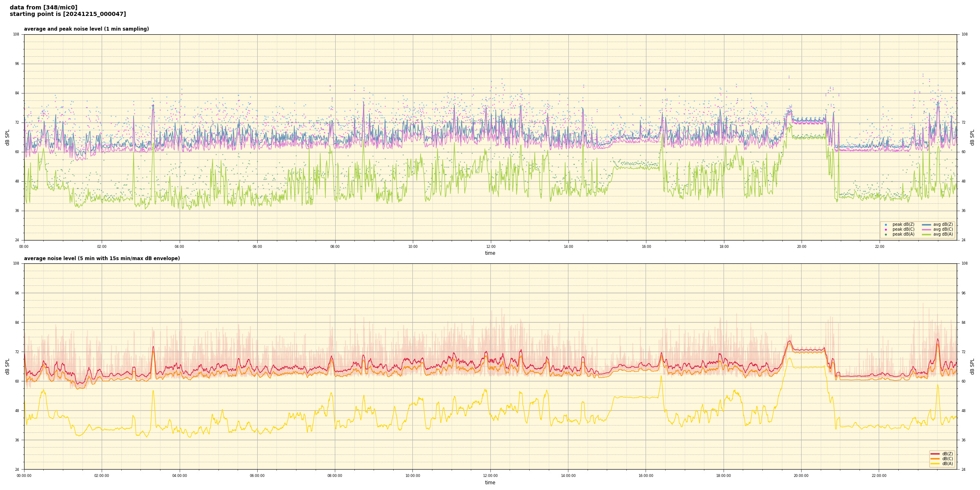Image resolution: width=980 pixels, height=490 pixels.
Task: Click the 'data from [348/mic0]' header text
Action: click(x=43, y=7)
